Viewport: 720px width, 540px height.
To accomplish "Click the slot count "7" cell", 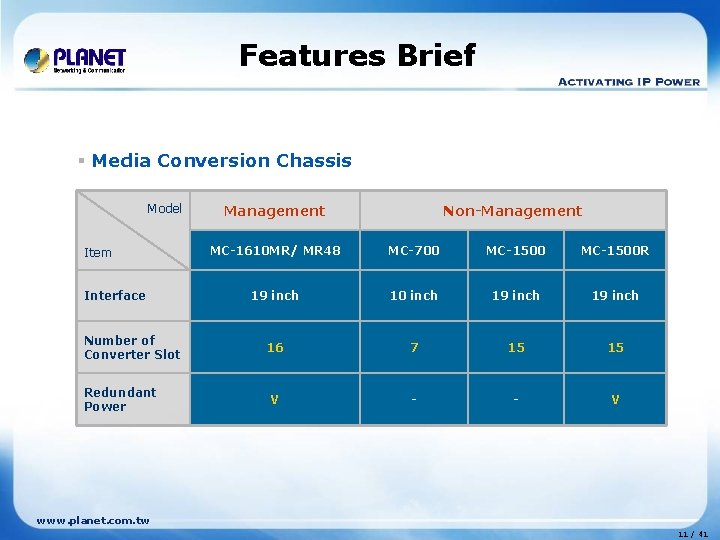I will [x=414, y=347].
